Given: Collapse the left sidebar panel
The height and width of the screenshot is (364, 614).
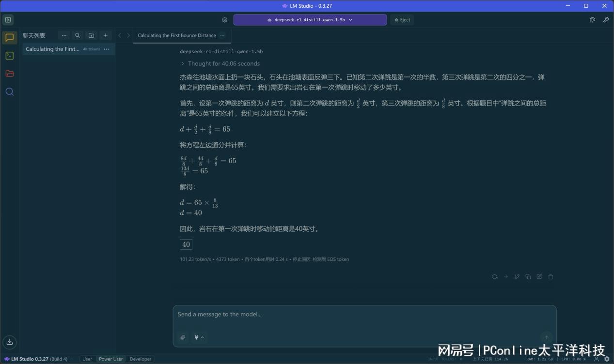Looking at the screenshot, I should point(8,20).
